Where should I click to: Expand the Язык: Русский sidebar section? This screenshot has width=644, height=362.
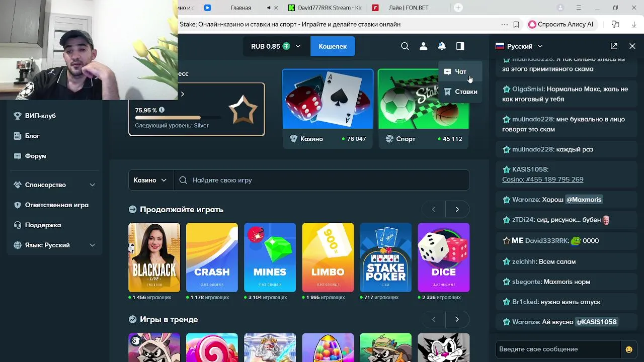point(92,245)
